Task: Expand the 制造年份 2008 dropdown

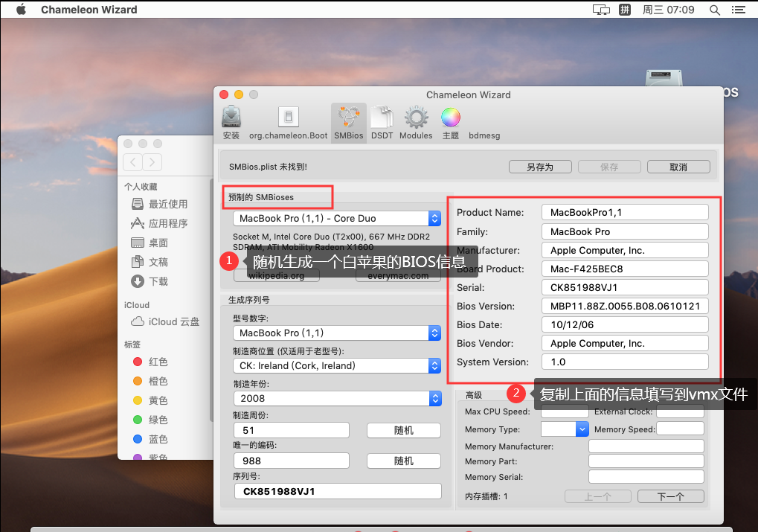Action: click(337, 398)
